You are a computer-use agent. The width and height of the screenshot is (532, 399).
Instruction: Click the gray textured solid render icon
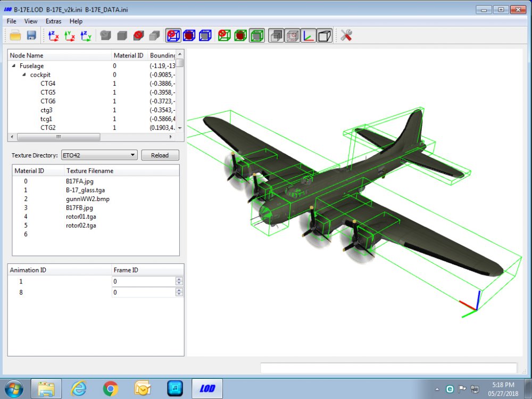tap(105, 36)
